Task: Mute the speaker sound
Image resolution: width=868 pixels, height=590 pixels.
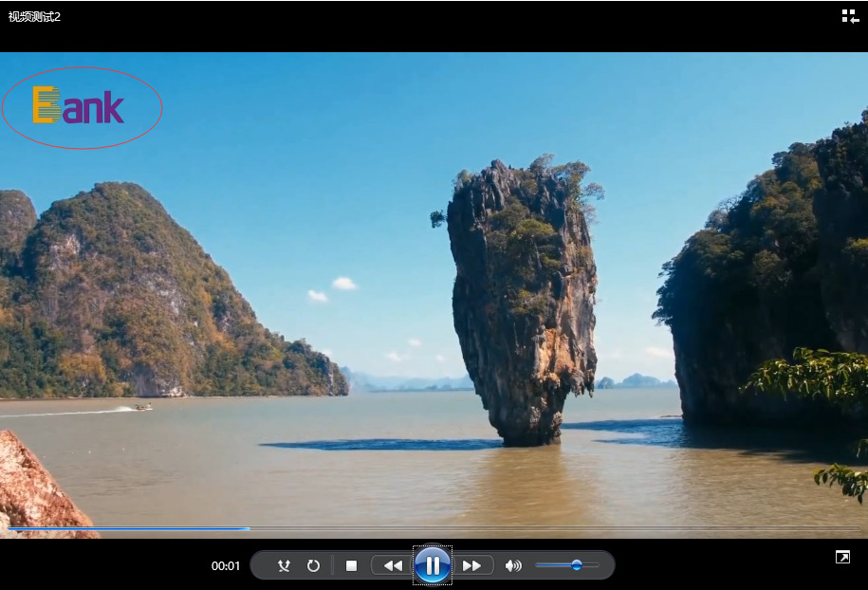Action: (x=513, y=566)
